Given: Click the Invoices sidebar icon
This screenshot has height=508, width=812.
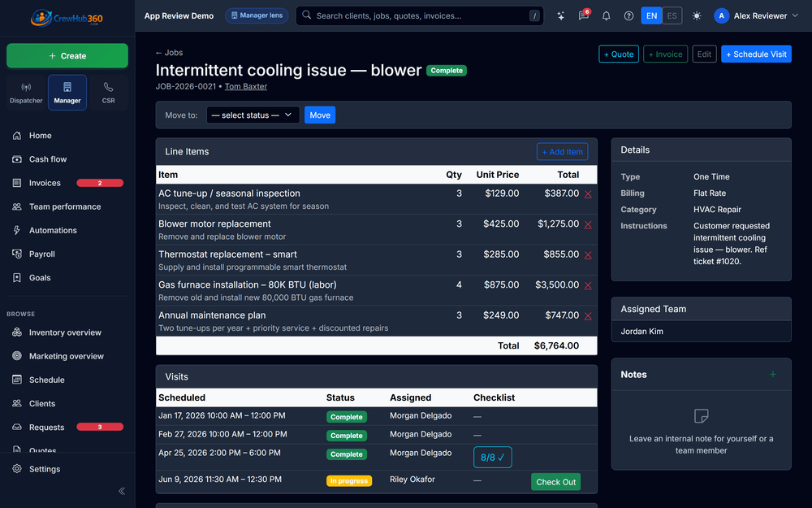Looking at the screenshot, I should [x=17, y=183].
